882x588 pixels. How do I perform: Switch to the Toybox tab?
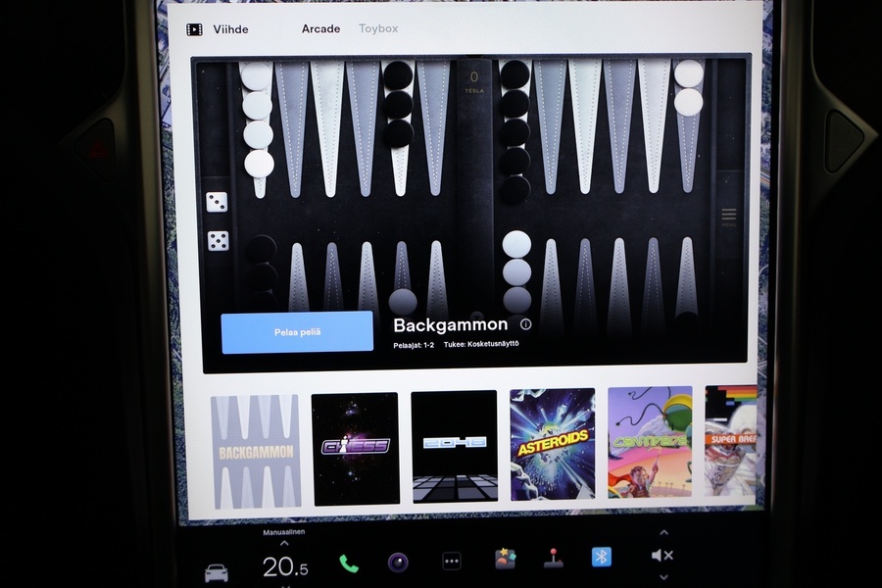(x=378, y=28)
